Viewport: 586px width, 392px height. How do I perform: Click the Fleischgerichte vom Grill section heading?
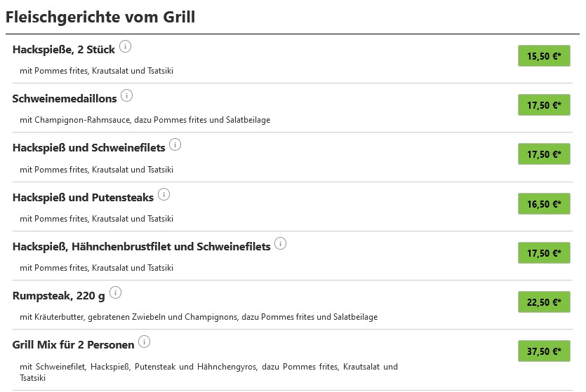click(x=100, y=17)
